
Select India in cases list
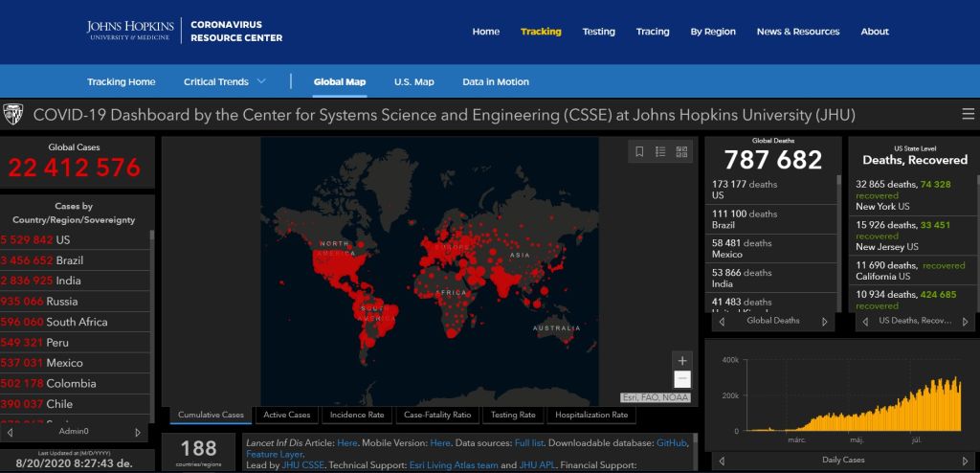pyautogui.click(x=75, y=281)
